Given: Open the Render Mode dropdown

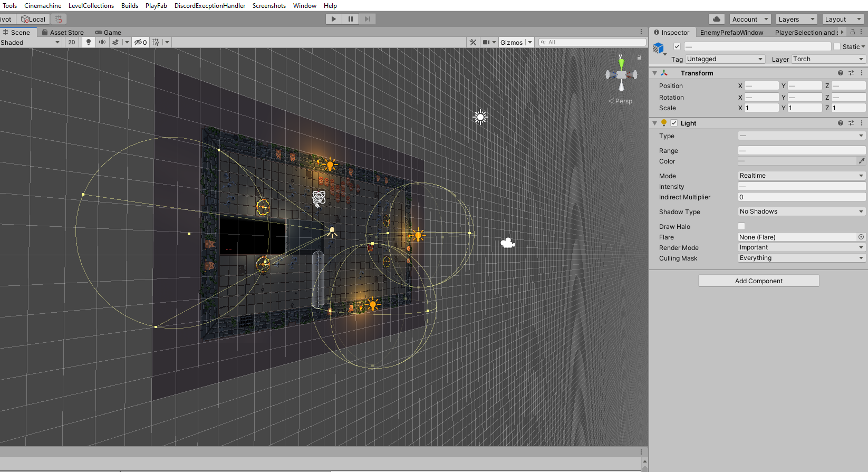Looking at the screenshot, I should coord(802,247).
